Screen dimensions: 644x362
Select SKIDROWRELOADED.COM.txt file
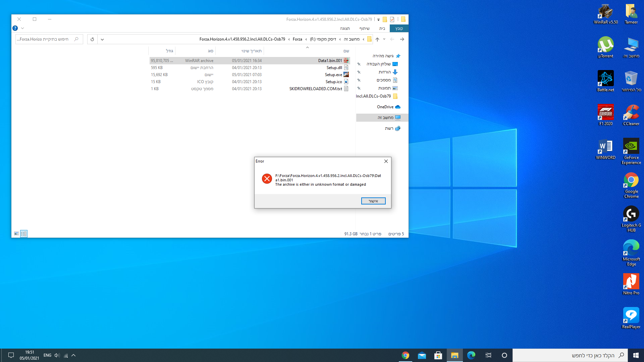pyautogui.click(x=250, y=89)
